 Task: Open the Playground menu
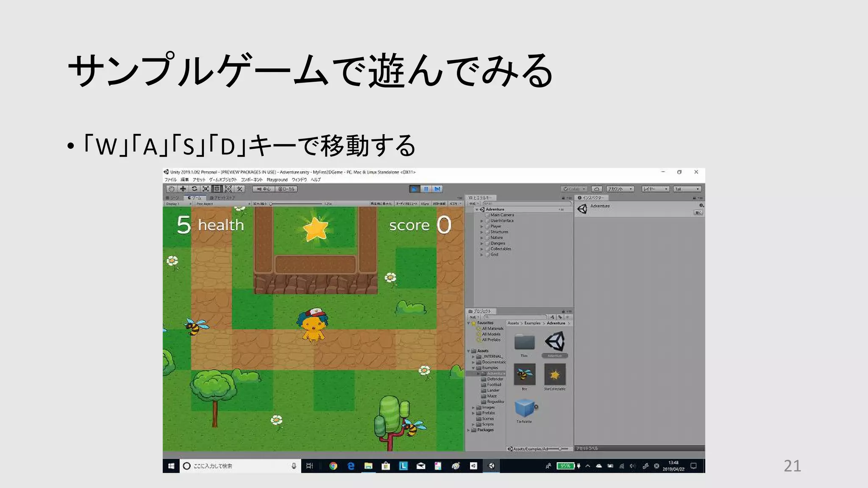pyautogui.click(x=277, y=180)
